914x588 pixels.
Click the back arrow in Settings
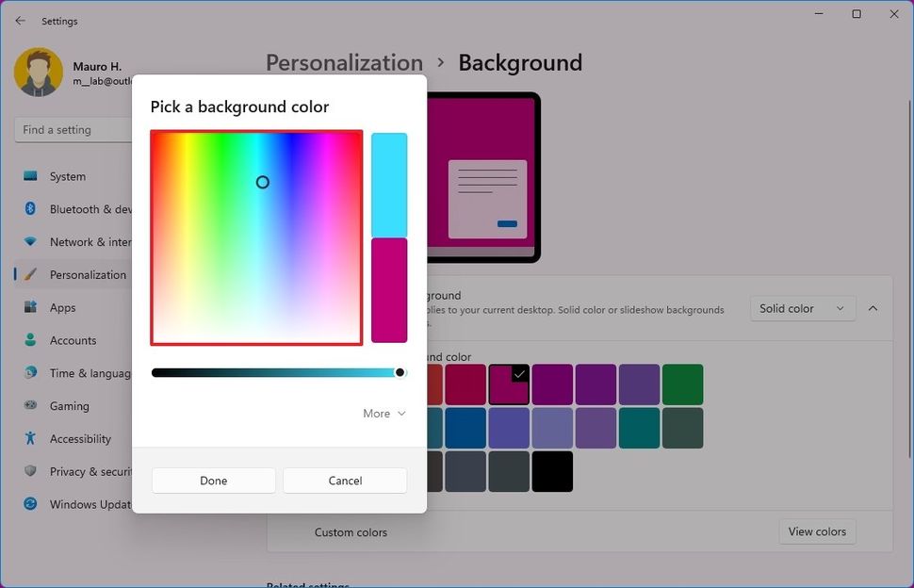click(19, 20)
